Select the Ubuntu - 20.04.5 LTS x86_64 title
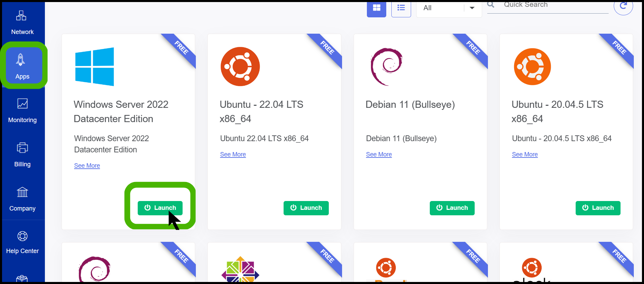 point(557,112)
